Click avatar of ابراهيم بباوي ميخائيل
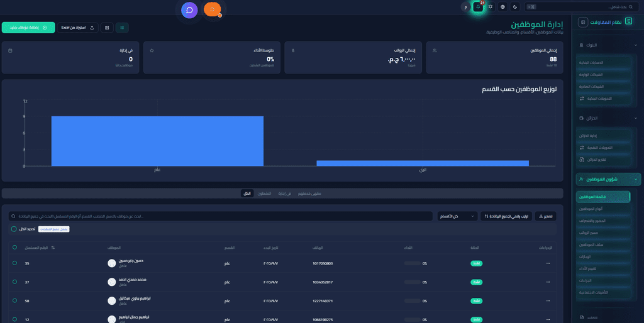This screenshot has width=644, height=323. [112, 301]
